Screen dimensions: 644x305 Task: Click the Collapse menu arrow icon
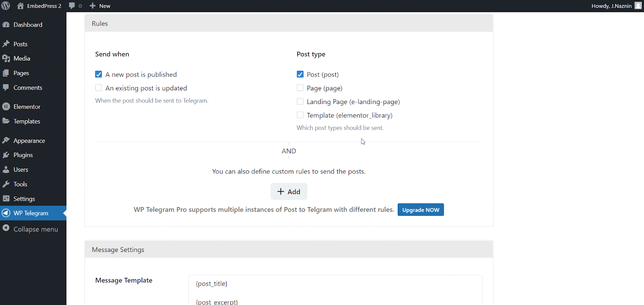pos(6,228)
